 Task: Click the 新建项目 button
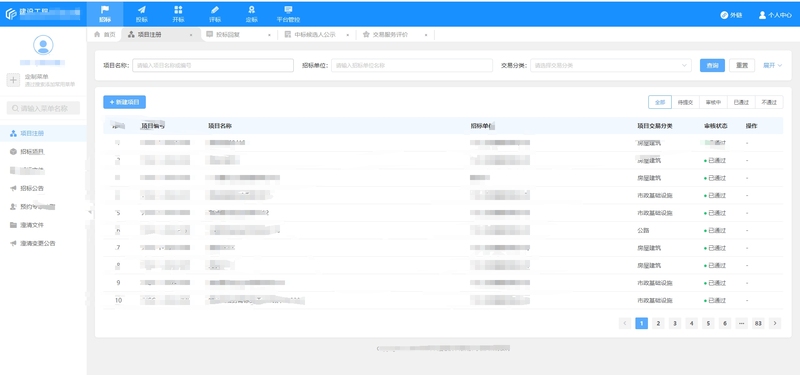click(124, 102)
